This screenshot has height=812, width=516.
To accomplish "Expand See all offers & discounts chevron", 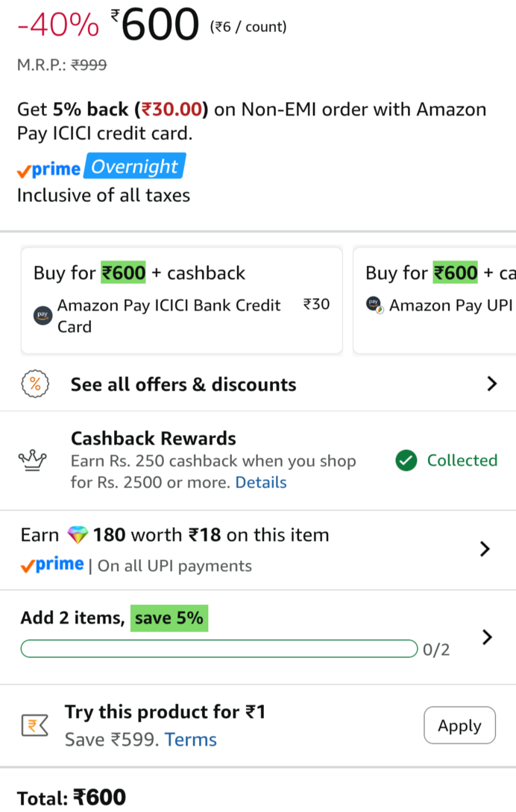I will [491, 384].
